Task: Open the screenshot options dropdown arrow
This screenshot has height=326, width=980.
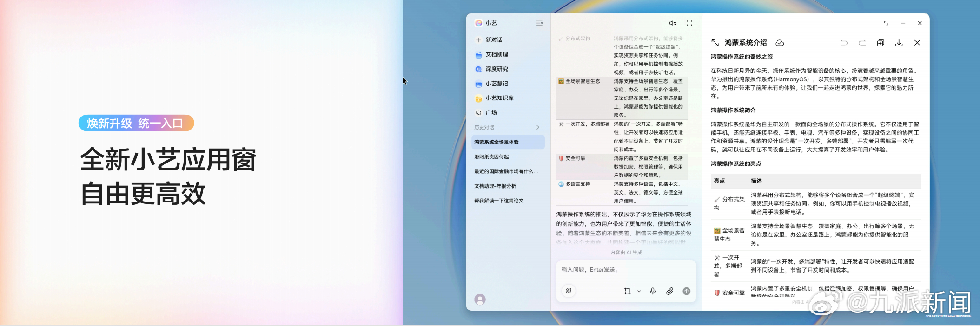Action: (x=639, y=291)
